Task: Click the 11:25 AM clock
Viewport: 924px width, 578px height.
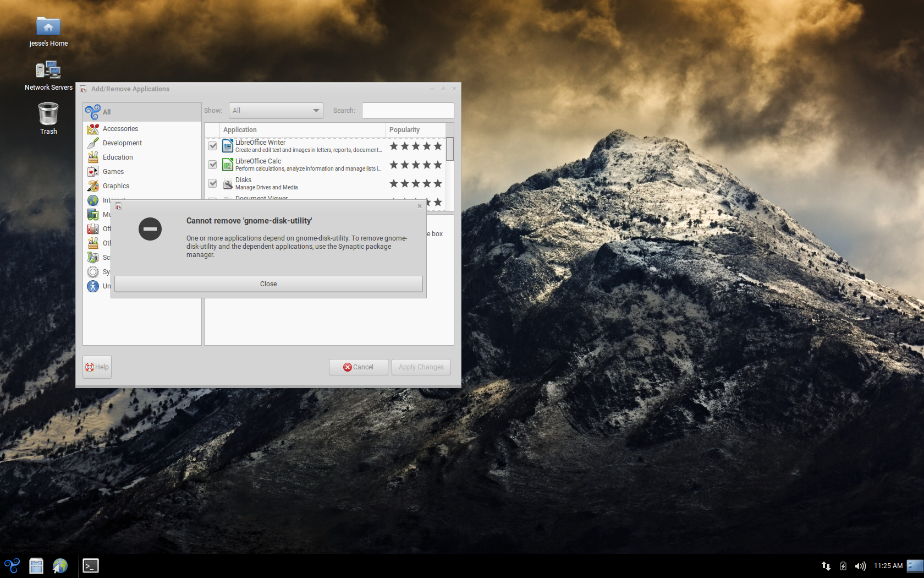Action: pyautogui.click(x=888, y=566)
